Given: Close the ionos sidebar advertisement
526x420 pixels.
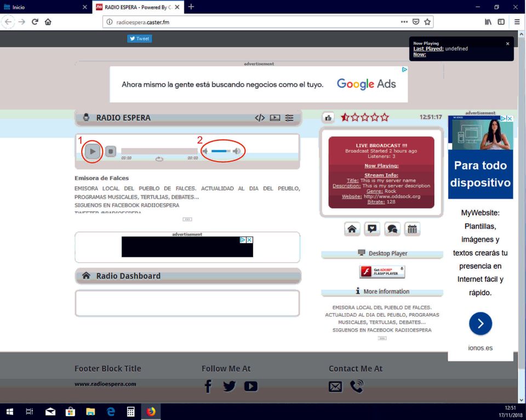Looking at the screenshot, I should [510, 119].
